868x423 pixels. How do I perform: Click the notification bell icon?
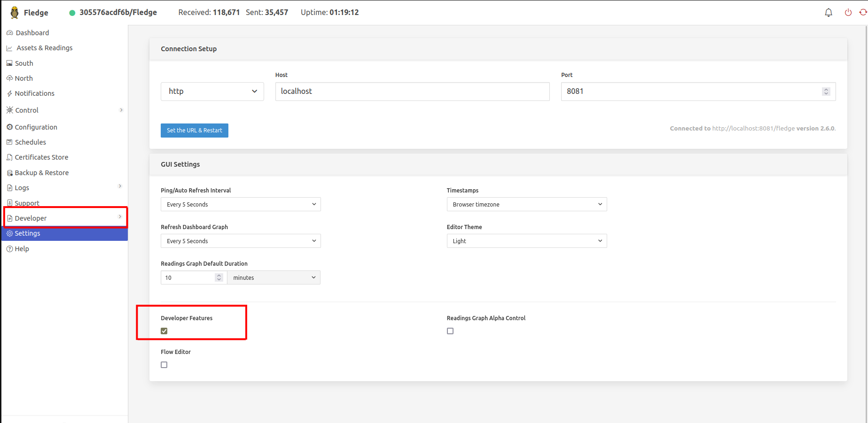[x=829, y=13]
